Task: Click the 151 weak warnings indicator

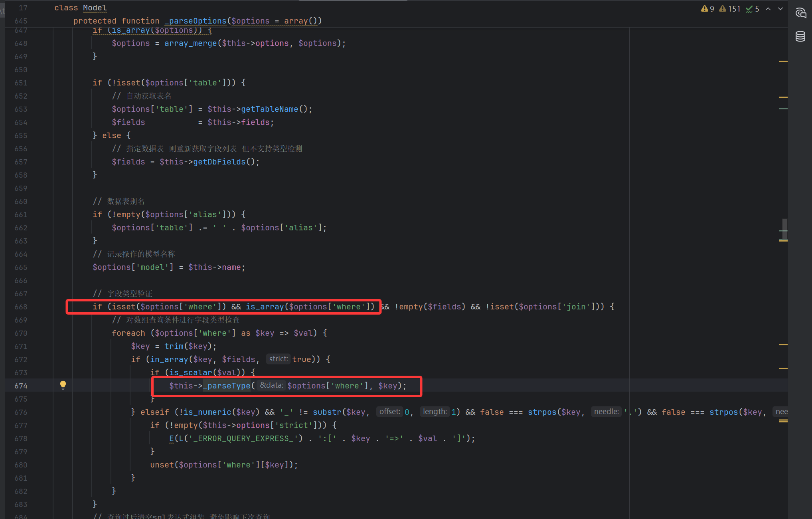Action: point(729,9)
